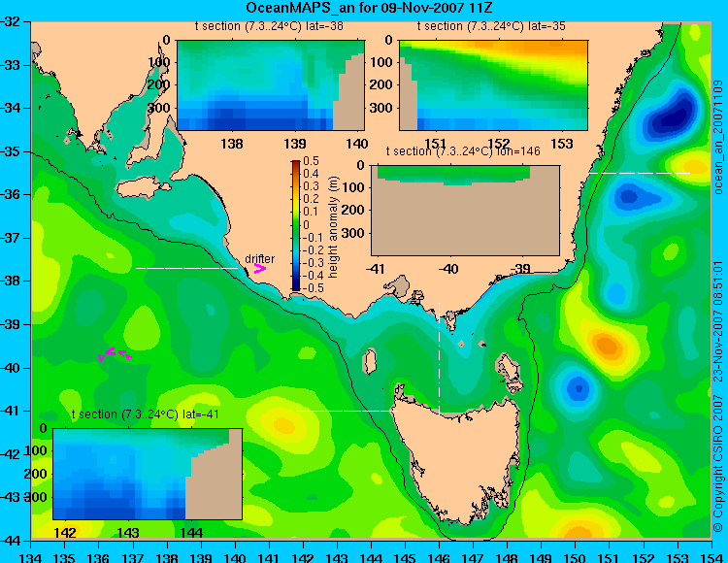Click the height anomaly color bar
Screen dimensions: 728x563
pos(296,225)
